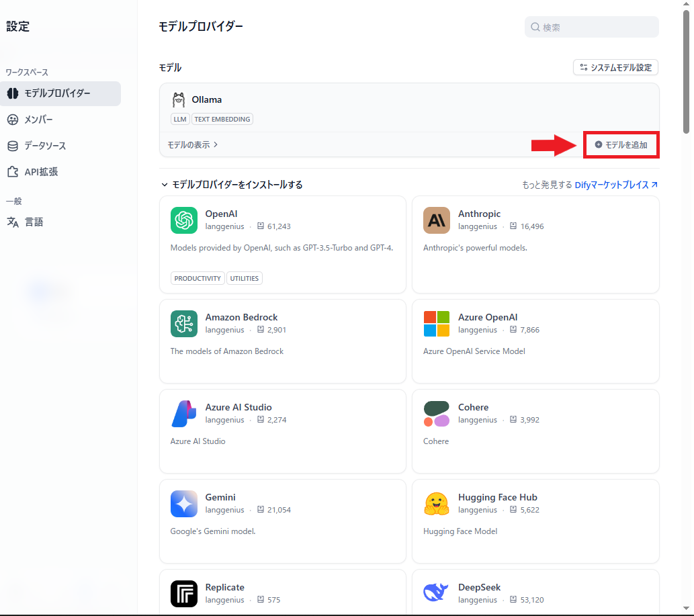694x616 pixels.
Task: Click the settings sliders icon in システムモデル設定
Action: [584, 67]
